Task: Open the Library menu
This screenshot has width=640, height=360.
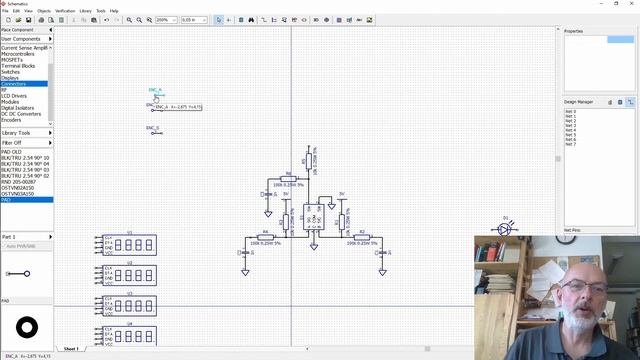Action: 86,11
